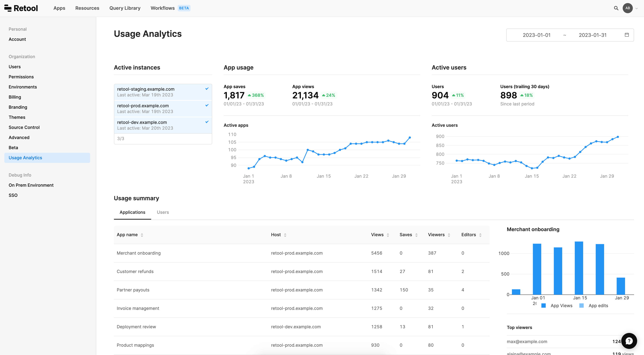Switch to the Users summary tab
This screenshot has height=355, width=644.
point(163,212)
